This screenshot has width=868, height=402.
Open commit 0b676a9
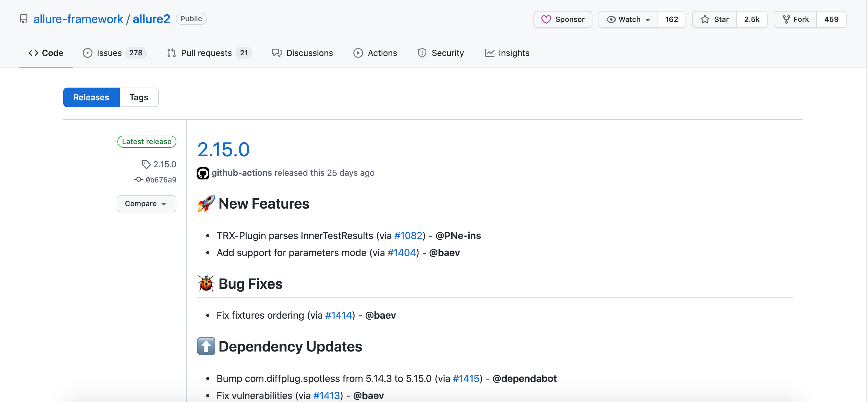155,180
